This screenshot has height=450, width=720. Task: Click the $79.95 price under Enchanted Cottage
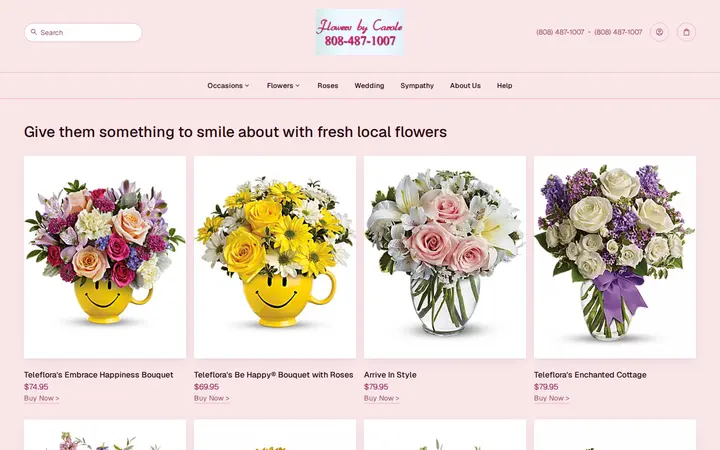(546, 387)
